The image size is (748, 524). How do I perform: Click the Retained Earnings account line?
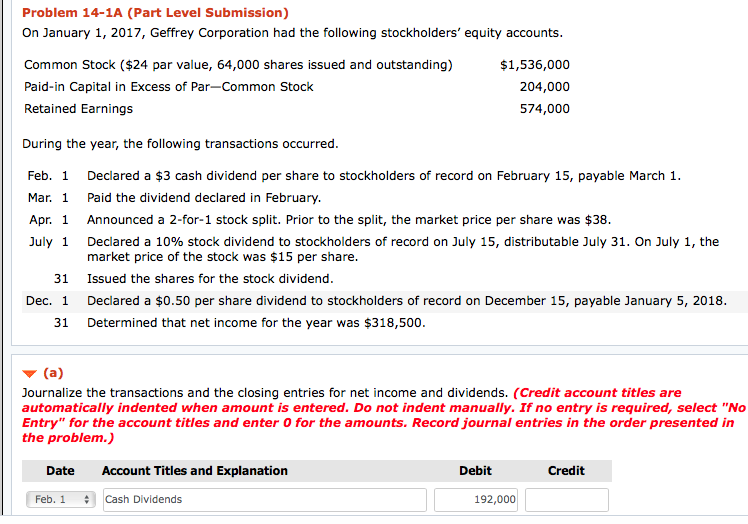point(78,108)
